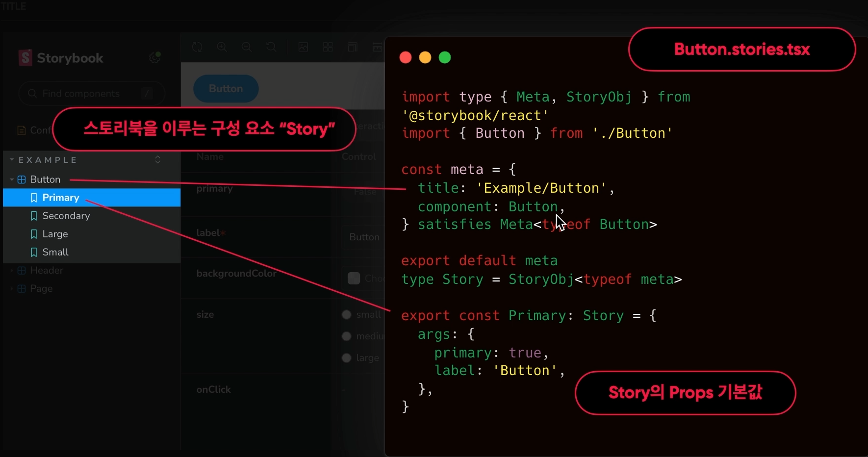Click the label control Button text field
Viewport: 868px width, 457px height.
[x=364, y=237]
